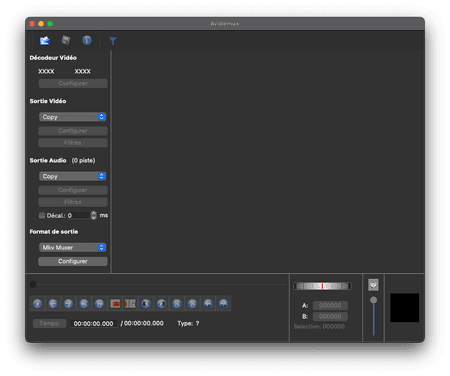Click Filtres under Sortie Vidéo
The width and height of the screenshot is (450, 376).
pos(73,143)
